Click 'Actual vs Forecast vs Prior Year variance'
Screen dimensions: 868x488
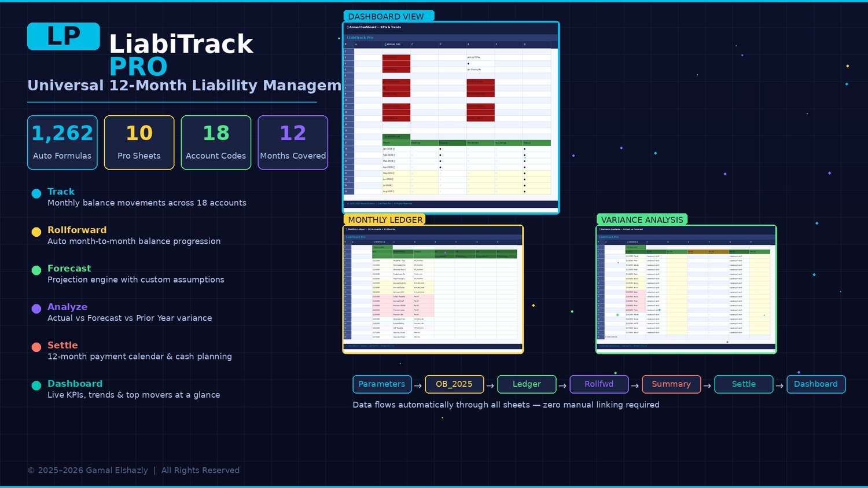click(130, 318)
